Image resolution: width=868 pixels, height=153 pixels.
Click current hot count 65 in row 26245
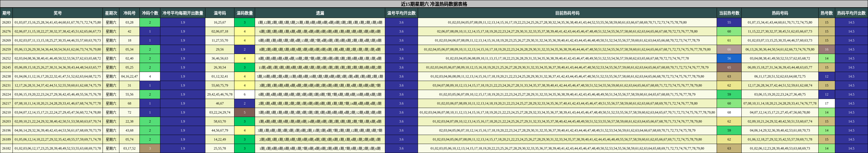pyautogui.click(x=729, y=67)
